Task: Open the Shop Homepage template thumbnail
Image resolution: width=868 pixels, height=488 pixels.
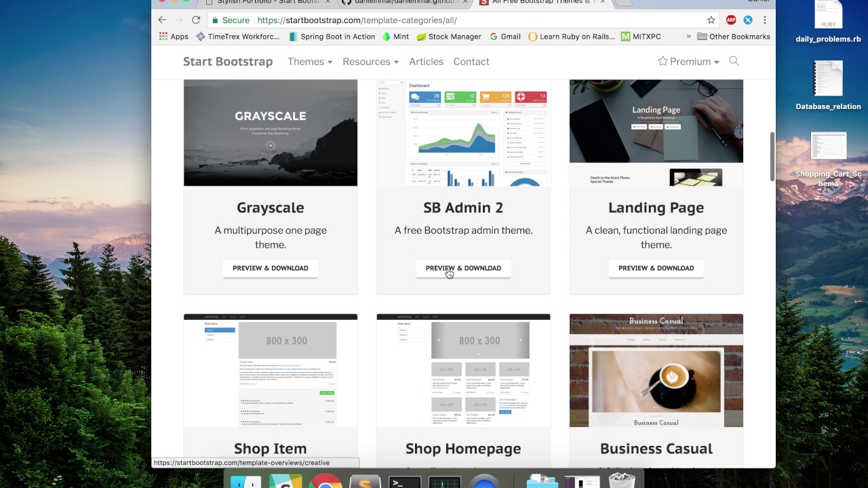Action: click(x=463, y=370)
